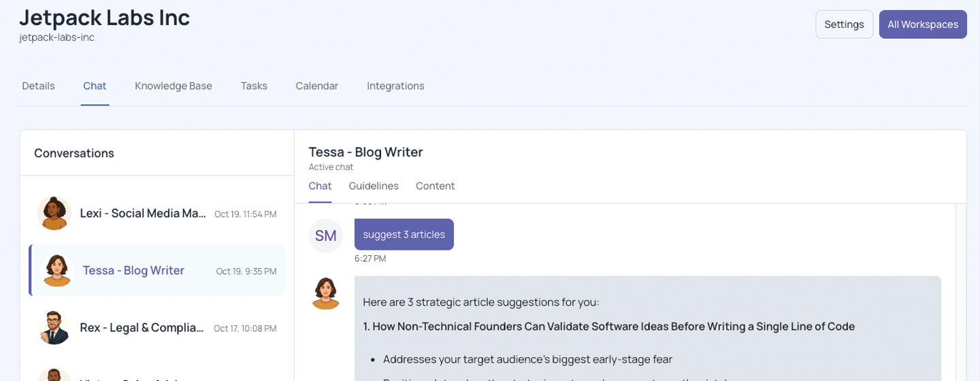
Task: Click the chat panel vertical scrollbar
Action: point(961,293)
